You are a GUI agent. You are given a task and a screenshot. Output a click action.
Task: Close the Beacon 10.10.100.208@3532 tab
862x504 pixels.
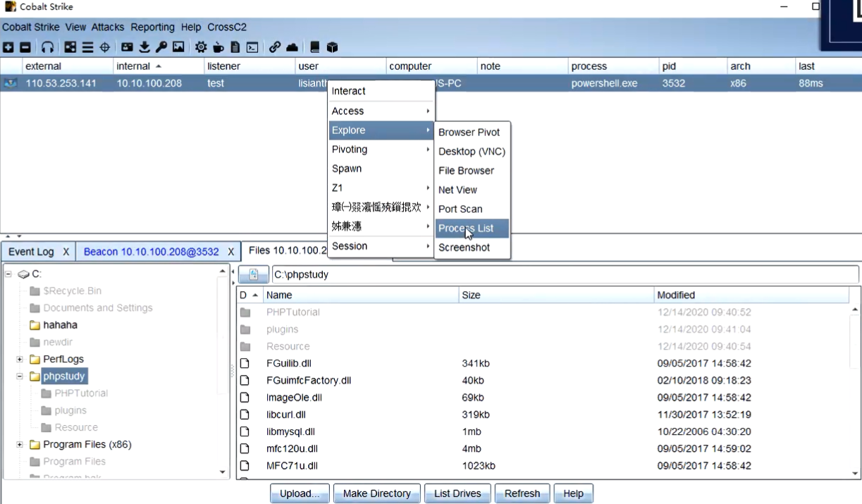[230, 252]
